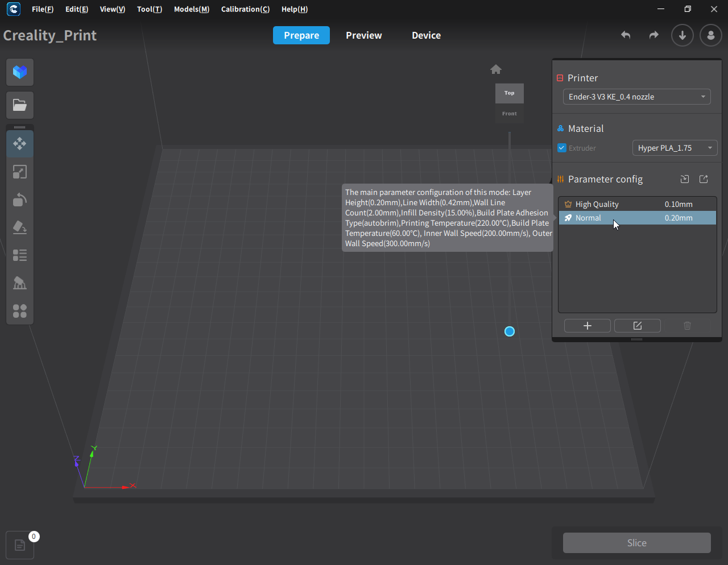Click the Parameter config sliders icon
728x565 pixels.
click(x=560, y=179)
